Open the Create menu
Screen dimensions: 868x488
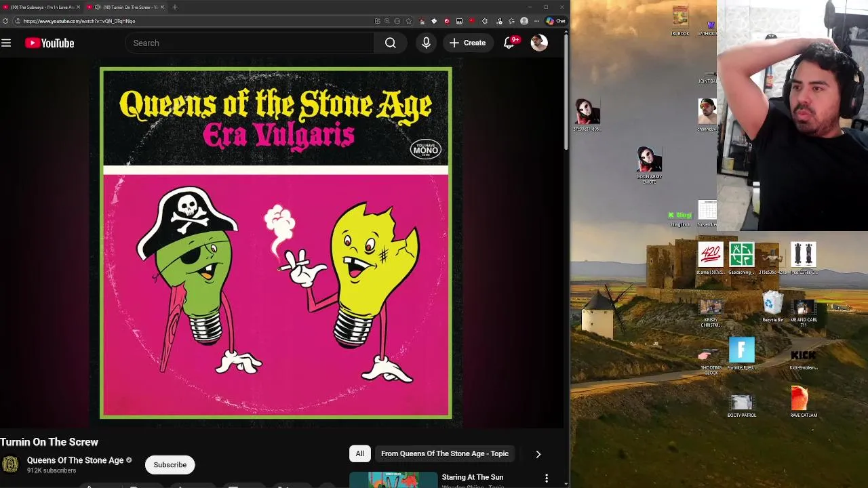(468, 43)
